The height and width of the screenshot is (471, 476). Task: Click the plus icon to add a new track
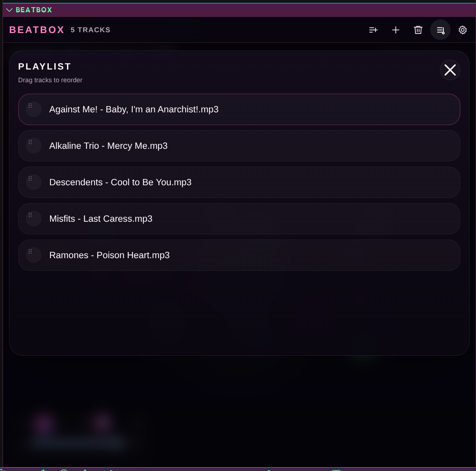click(x=395, y=30)
